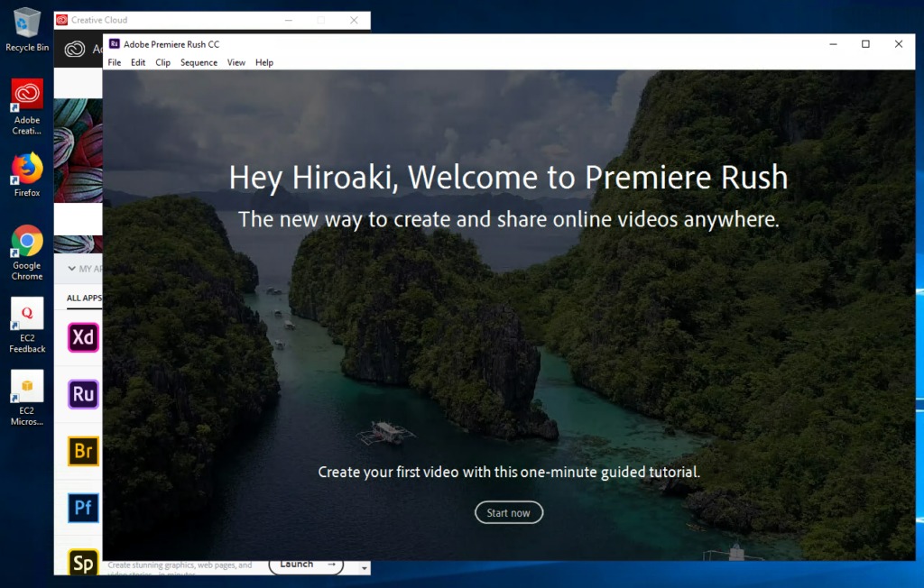Viewport: 924px width, 588px height.
Task: Select the Bridge (Br) icon in Creative Cloud
Action: (83, 451)
